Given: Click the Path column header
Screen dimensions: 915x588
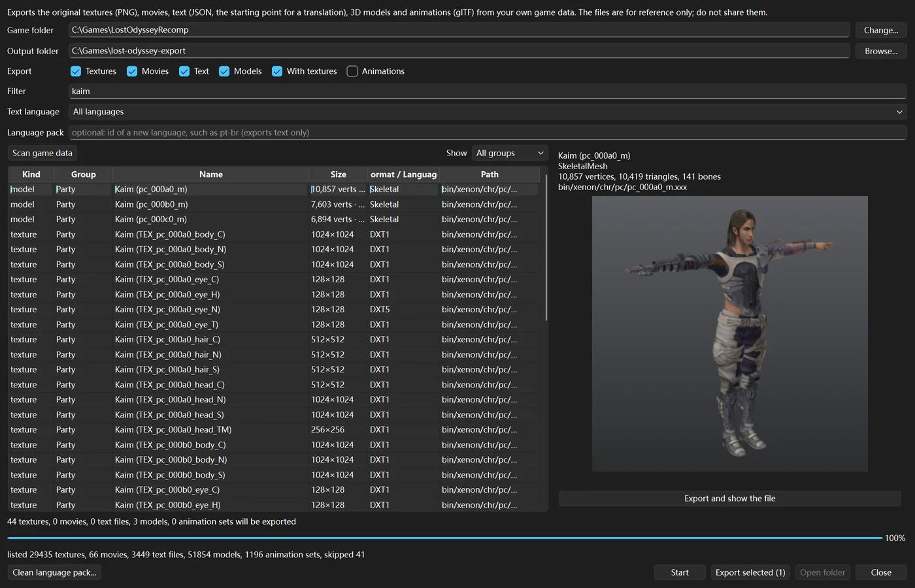Looking at the screenshot, I should [x=490, y=174].
